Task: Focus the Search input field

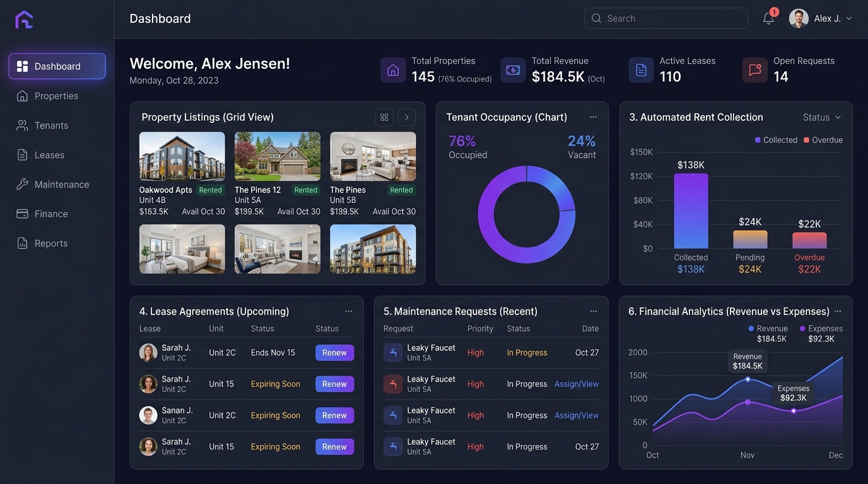Action: [x=666, y=18]
